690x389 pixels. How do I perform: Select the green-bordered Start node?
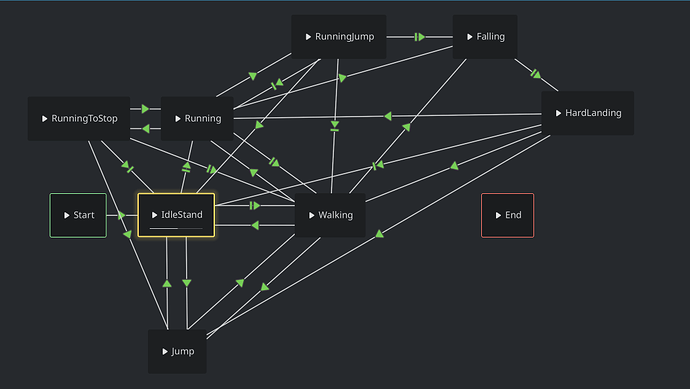78,215
